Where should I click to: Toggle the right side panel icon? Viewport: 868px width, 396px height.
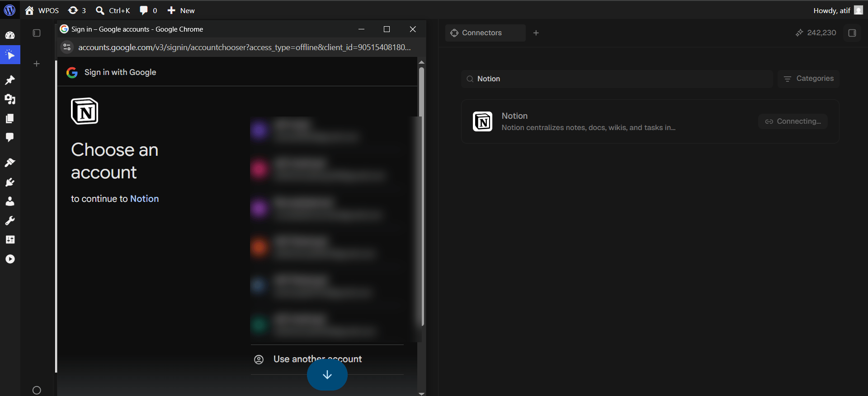coord(852,33)
